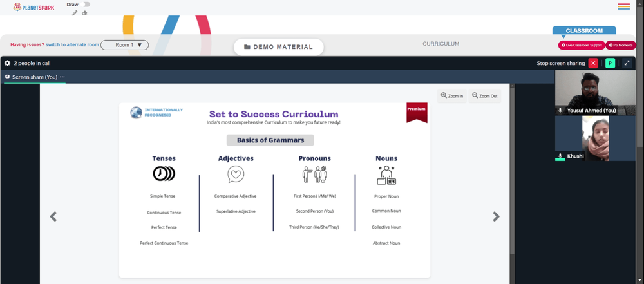Open call settings gear icon
Image resolution: width=644 pixels, height=284 pixels.
[x=7, y=63]
